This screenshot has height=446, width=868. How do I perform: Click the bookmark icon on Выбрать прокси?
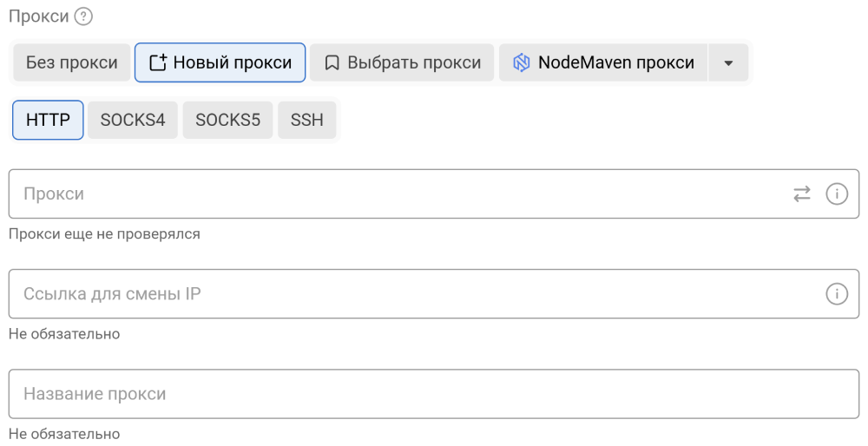pyautogui.click(x=332, y=62)
